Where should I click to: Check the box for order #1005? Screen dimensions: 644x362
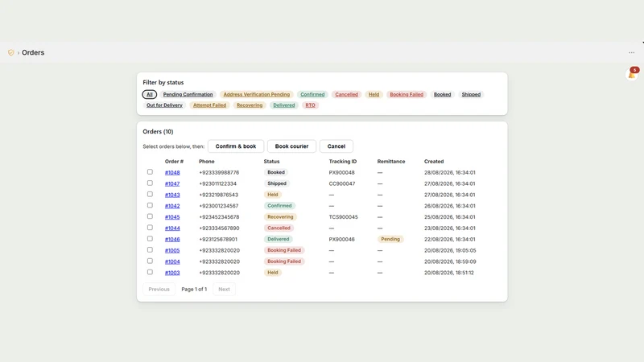point(150,249)
